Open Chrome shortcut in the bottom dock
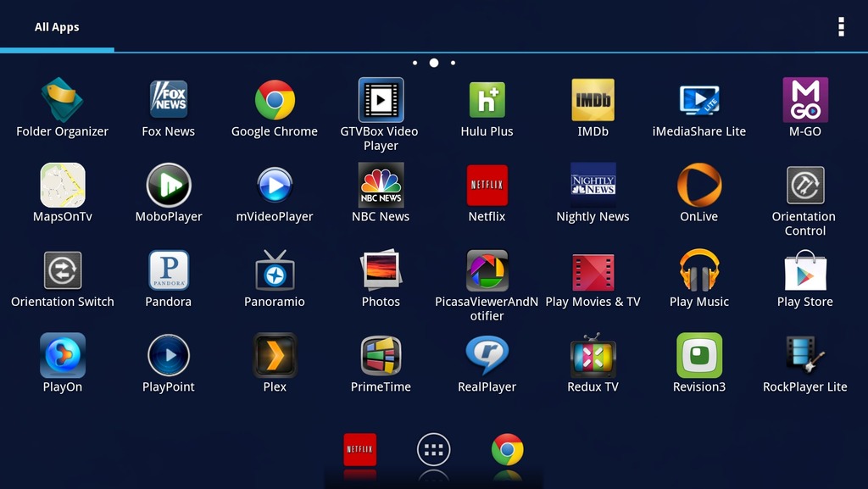The width and height of the screenshot is (868, 489). [507, 450]
